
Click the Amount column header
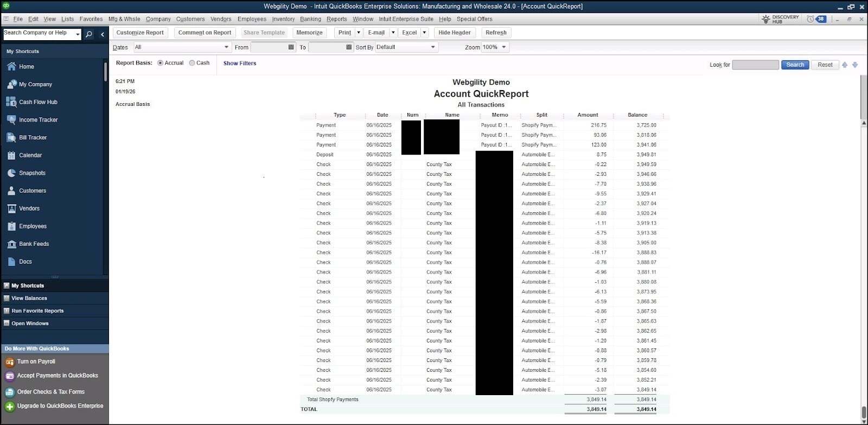(x=588, y=115)
